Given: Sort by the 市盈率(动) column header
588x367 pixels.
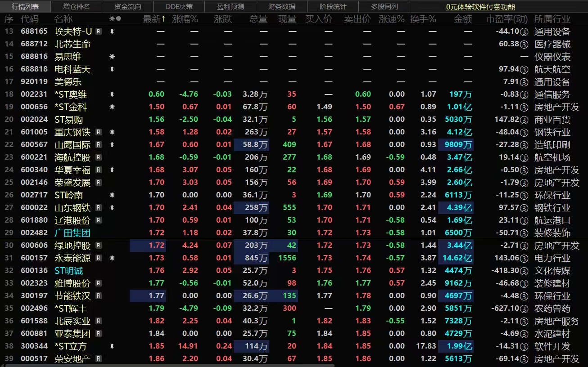Looking at the screenshot, I should point(507,19).
